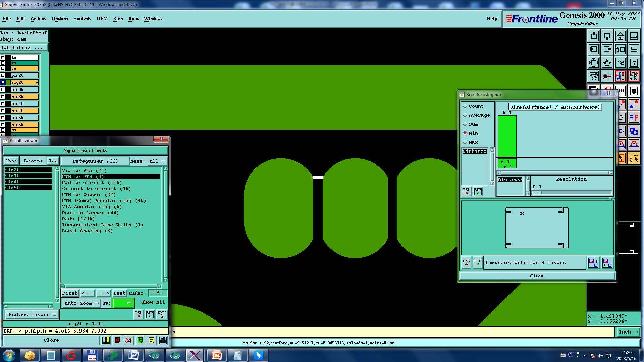Click the snap-to-pad crosshair icon

pyautogui.click(x=607, y=76)
